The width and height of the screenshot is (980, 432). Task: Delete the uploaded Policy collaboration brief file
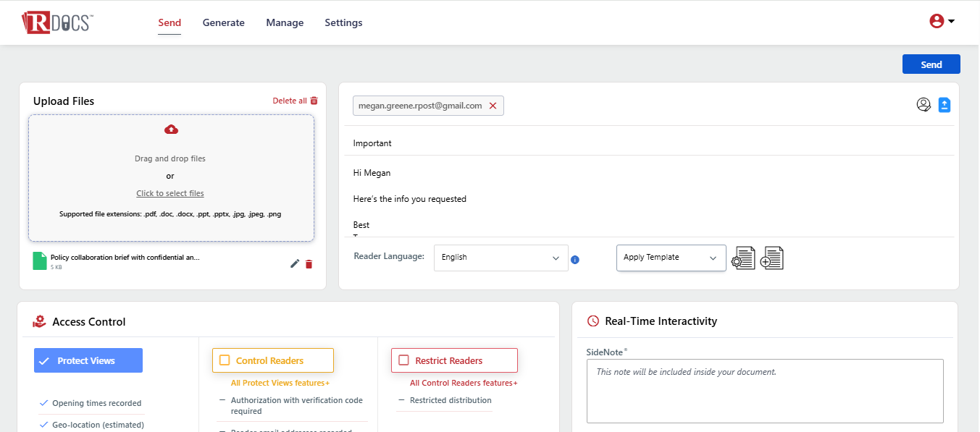coord(309,264)
